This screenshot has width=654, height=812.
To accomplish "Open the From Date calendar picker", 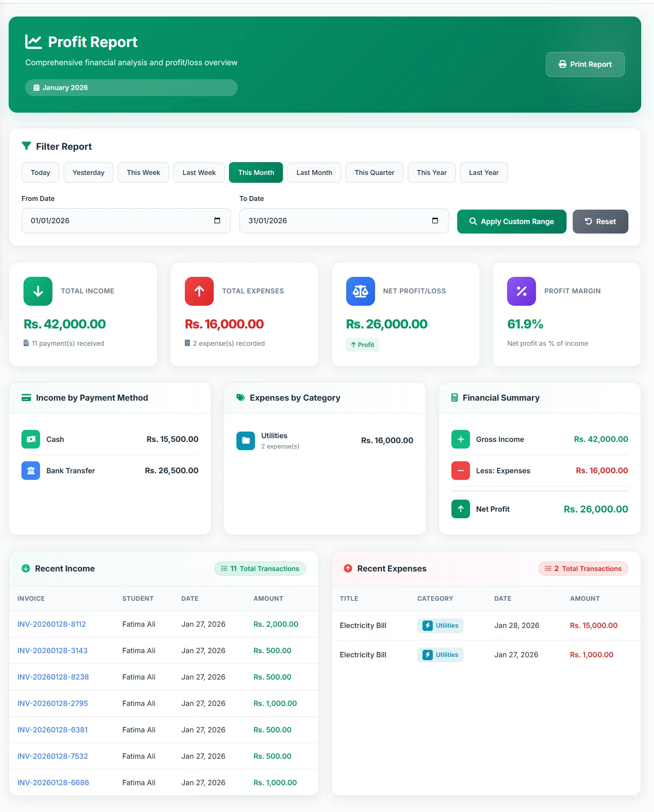I will [217, 221].
